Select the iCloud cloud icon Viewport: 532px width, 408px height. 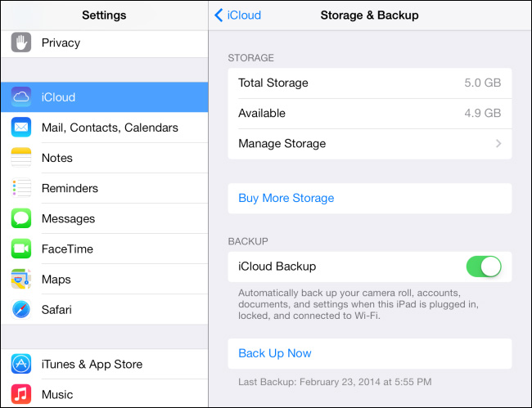point(21,97)
